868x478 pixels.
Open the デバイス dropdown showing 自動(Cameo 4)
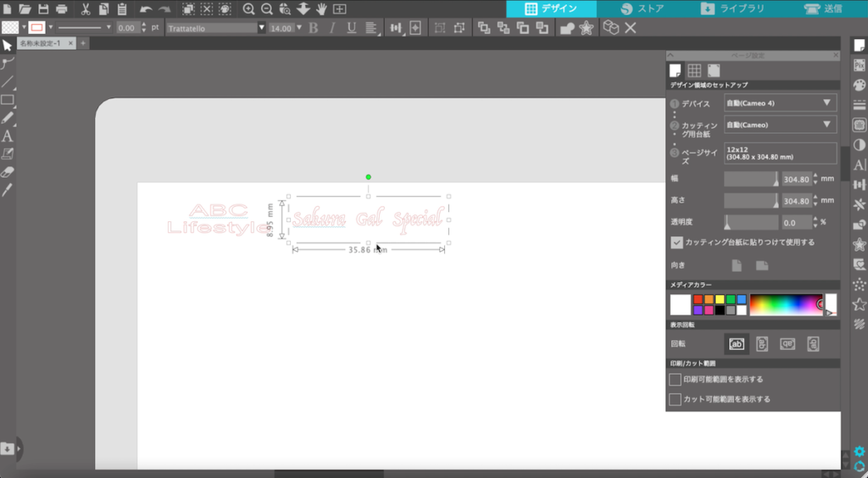click(x=780, y=103)
